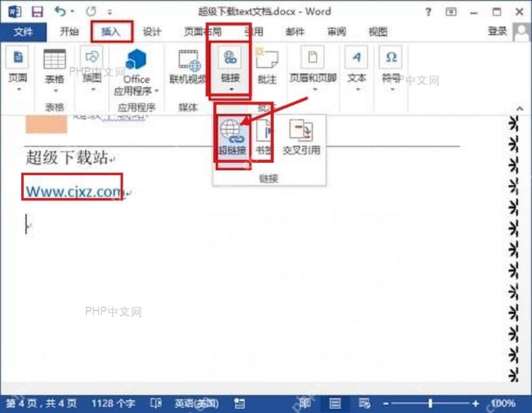Click the 超级下载站 heading text
Screen dimensions: 532x413
(x=67, y=158)
